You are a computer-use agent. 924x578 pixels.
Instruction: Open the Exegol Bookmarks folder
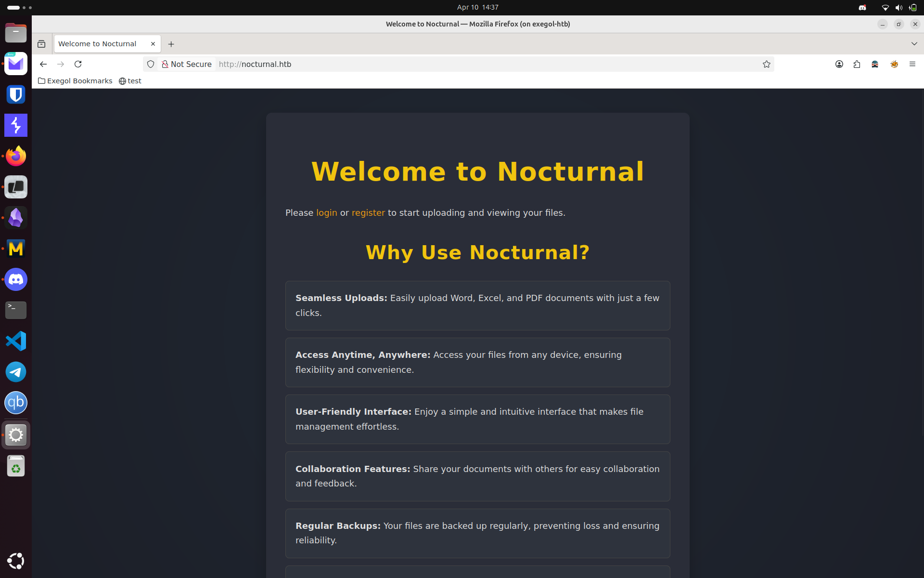[x=75, y=81]
